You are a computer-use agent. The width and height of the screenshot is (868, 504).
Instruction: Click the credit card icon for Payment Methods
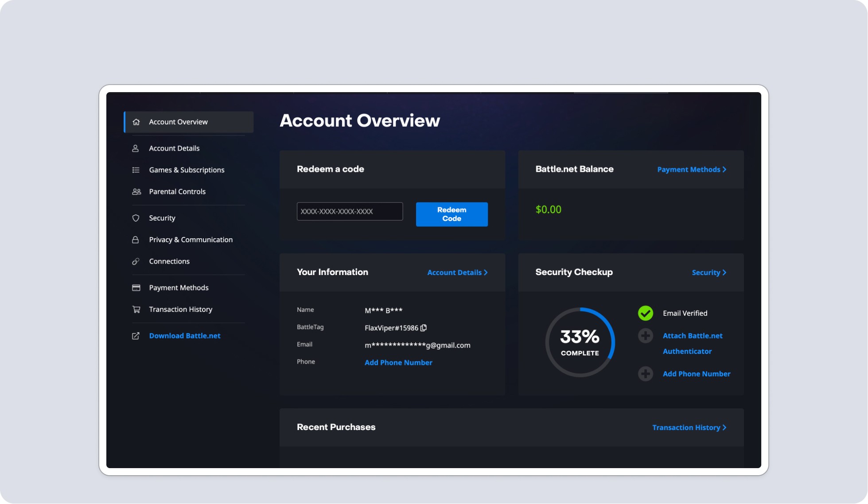coord(136,288)
